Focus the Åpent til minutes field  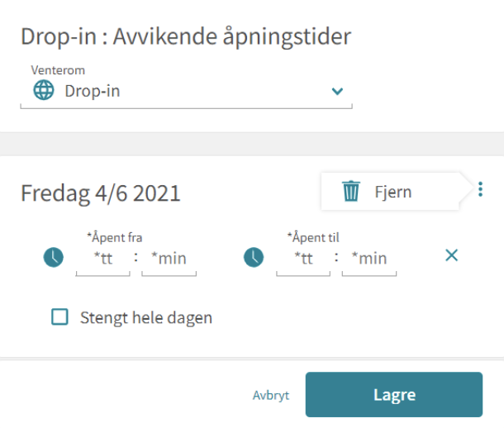tap(369, 260)
